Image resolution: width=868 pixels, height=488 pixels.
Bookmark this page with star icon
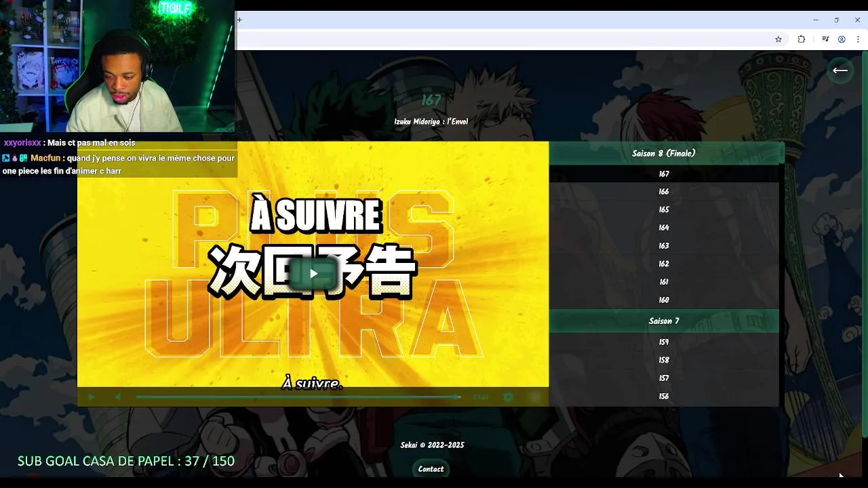click(x=778, y=39)
